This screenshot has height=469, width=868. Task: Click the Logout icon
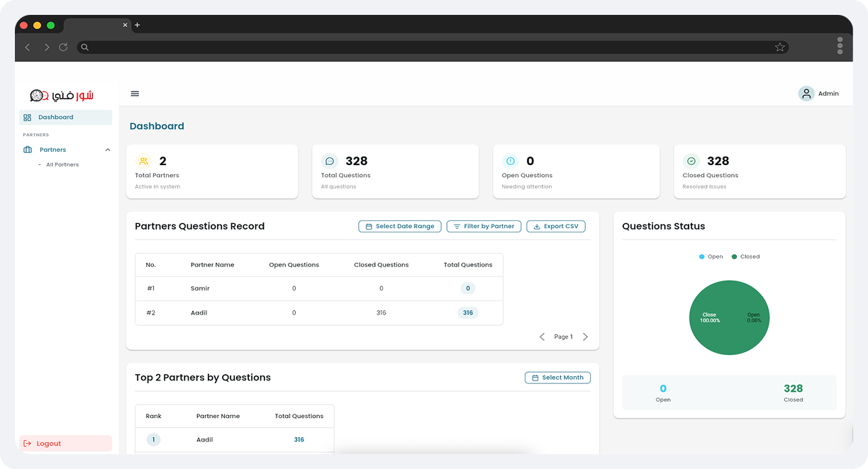(x=27, y=443)
